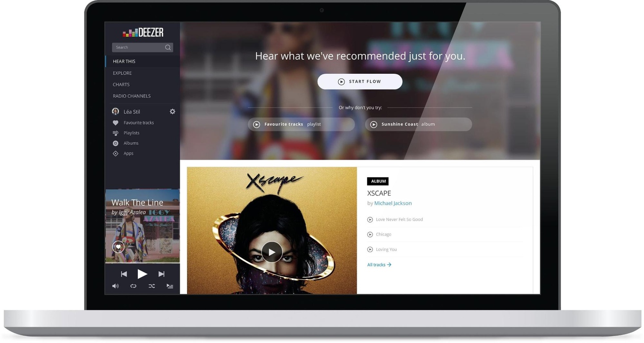Open the Michael Jackson artist link
This screenshot has width=644, height=343.
(x=393, y=203)
